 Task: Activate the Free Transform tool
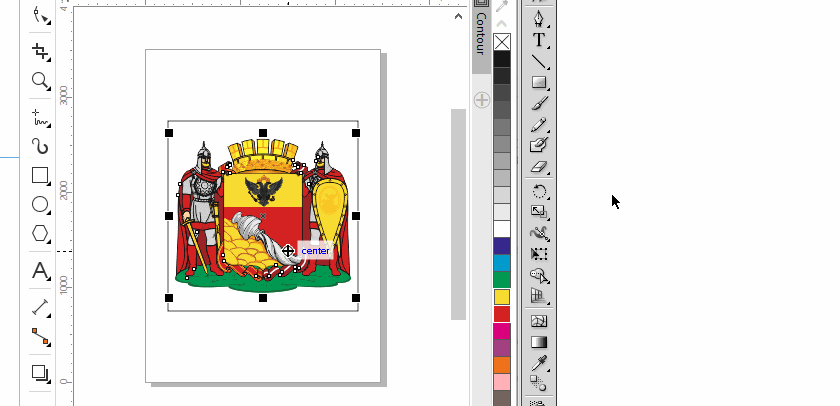[539, 254]
